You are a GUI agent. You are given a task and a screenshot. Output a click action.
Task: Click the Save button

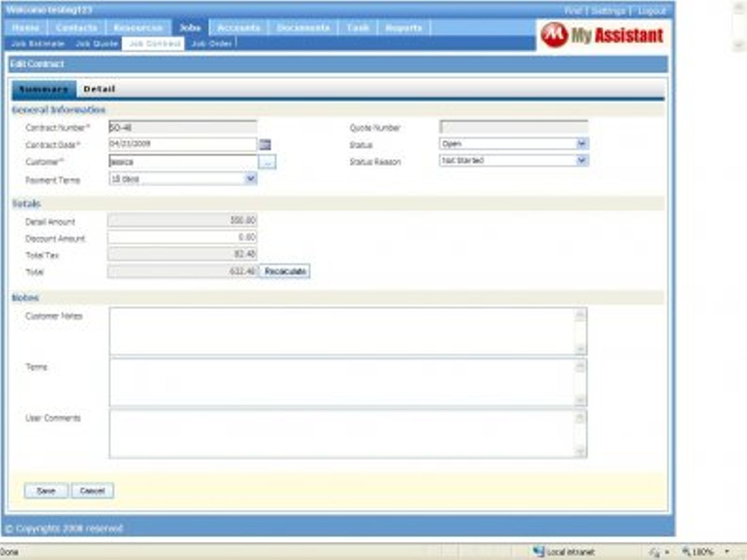coord(46,490)
